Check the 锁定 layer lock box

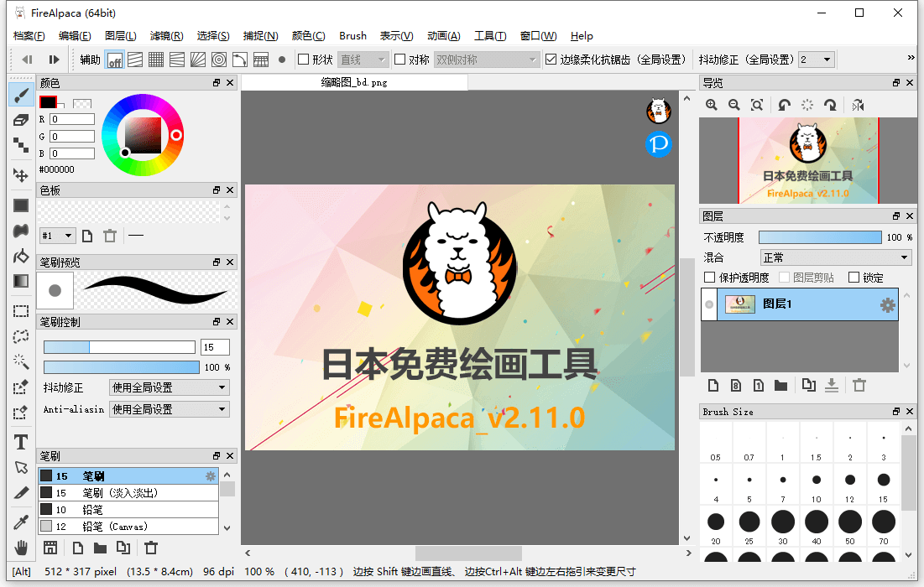(854, 278)
